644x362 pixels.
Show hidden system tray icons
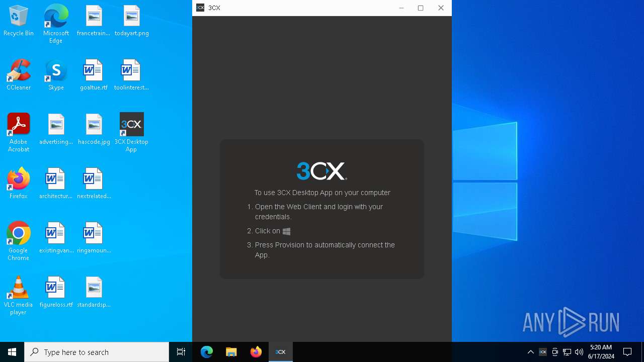coord(531,352)
